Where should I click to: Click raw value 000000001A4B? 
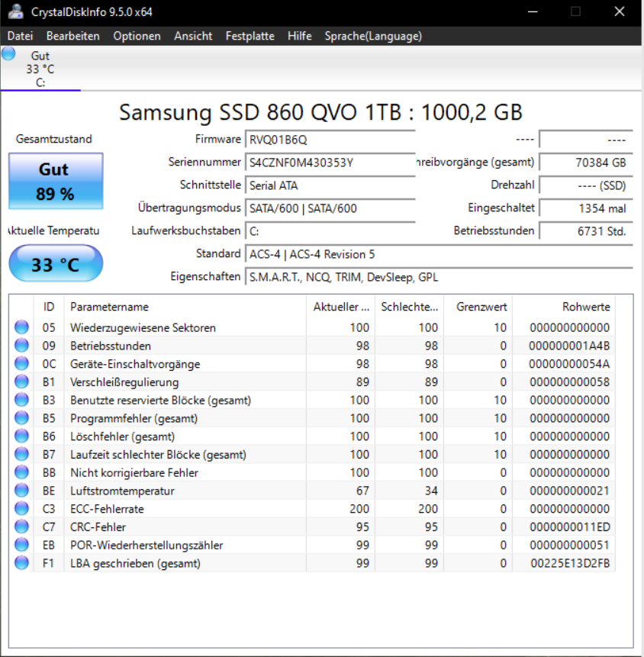tap(569, 346)
